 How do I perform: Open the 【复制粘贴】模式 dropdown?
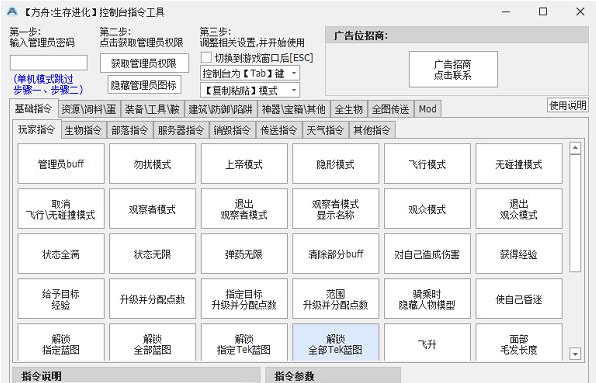pos(250,90)
